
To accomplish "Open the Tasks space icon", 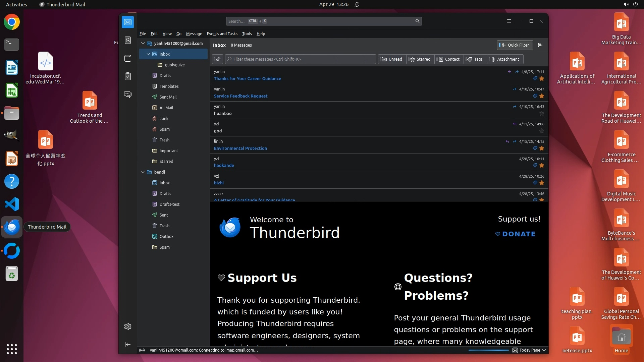I will (128, 76).
